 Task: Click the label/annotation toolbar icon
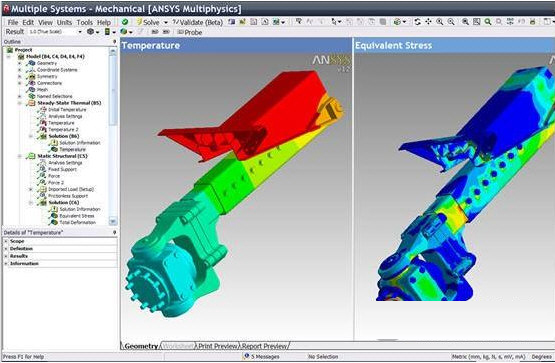(x=298, y=22)
